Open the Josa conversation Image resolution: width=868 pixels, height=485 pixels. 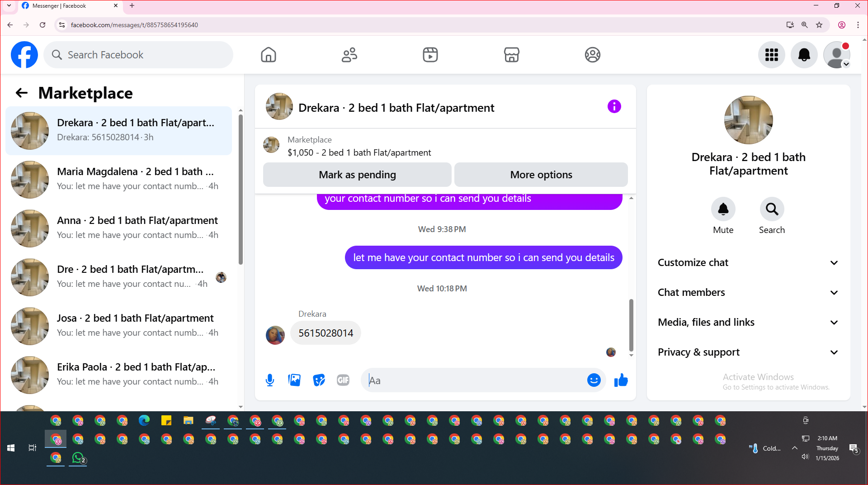click(x=119, y=326)
